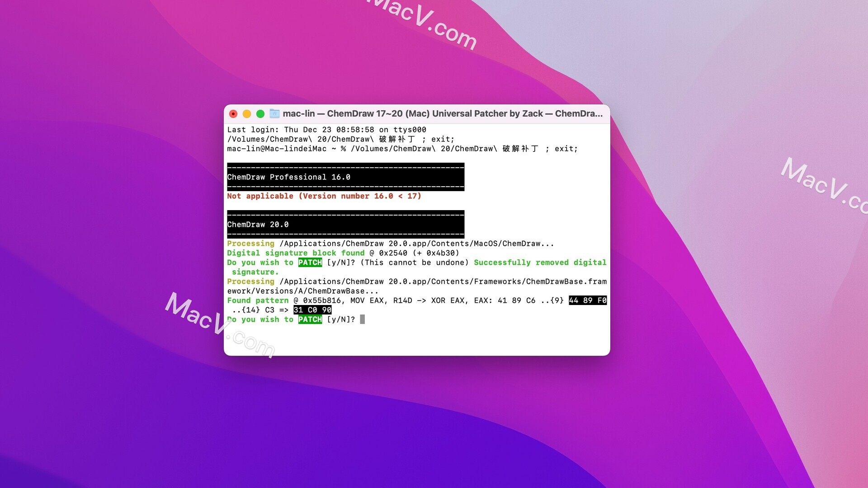Image resolution: width=868 pixels, height=488 pixels.
Task: Focus on the ChemDraw 20.0 section header
Action: tap(259, 224)
